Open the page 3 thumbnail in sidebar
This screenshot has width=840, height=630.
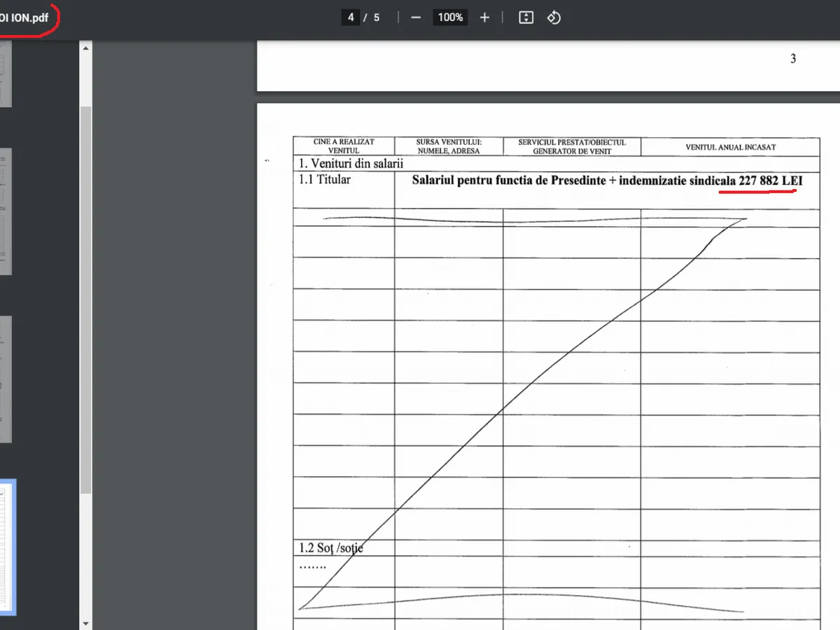point(6,379)
